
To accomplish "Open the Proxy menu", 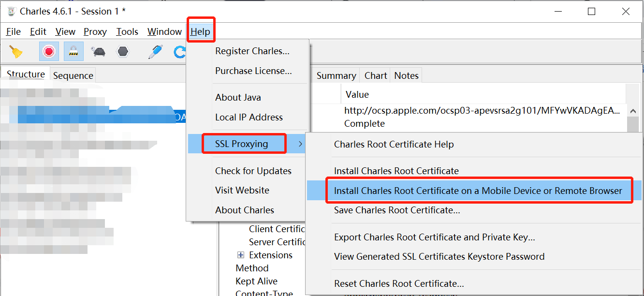I will [x=95, y=32].
